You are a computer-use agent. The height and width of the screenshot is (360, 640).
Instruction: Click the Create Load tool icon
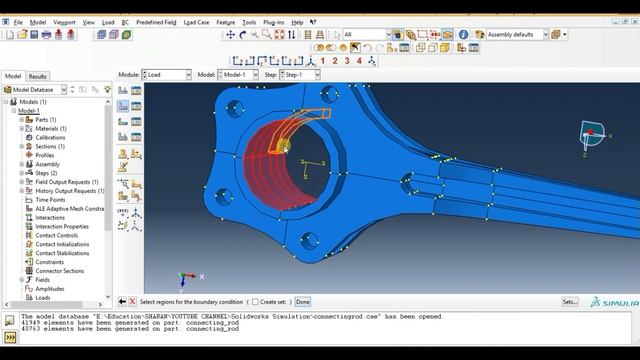(123, 90)
